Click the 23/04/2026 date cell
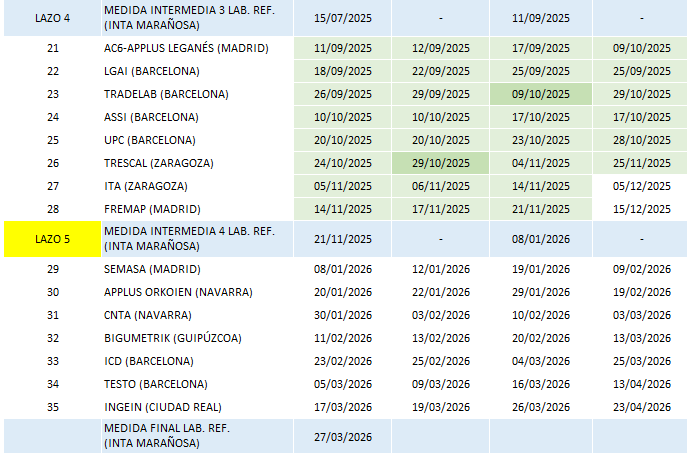The width and height of the screenshot is (687, 453). coord(640,408)
